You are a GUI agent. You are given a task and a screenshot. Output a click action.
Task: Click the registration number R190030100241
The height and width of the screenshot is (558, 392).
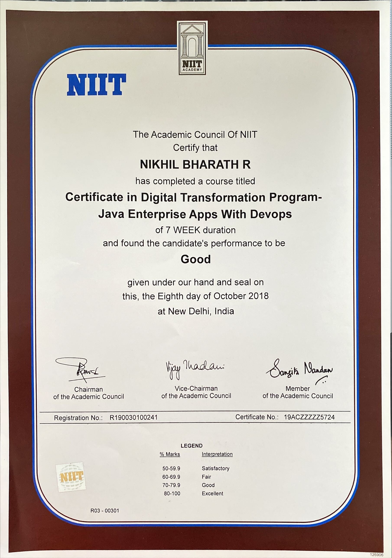133,417
